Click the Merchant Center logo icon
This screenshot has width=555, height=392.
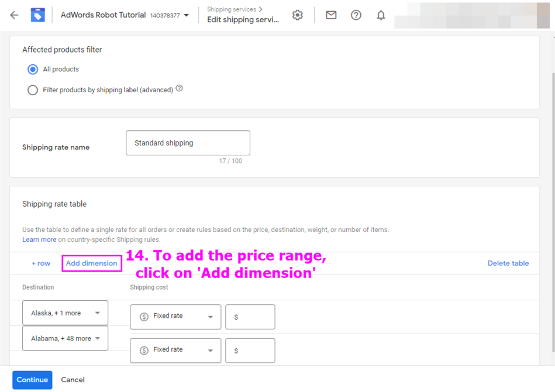coord(38,15)
